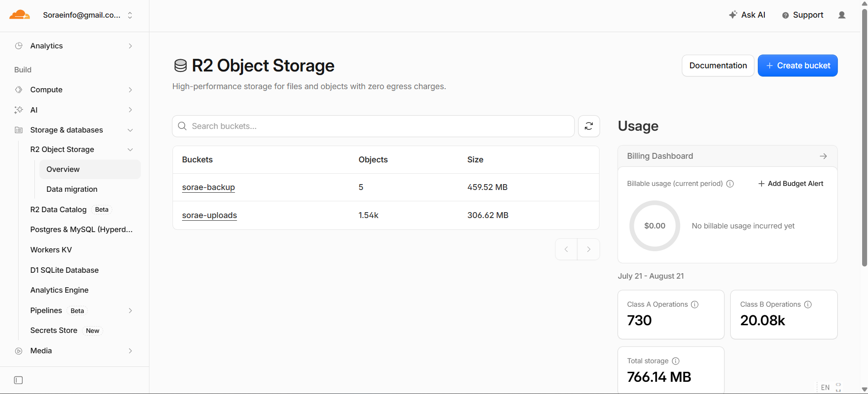The width and height of the screenshot is (868, 394).
Task: Expand the AI section chevron
Action: (130, 110)
